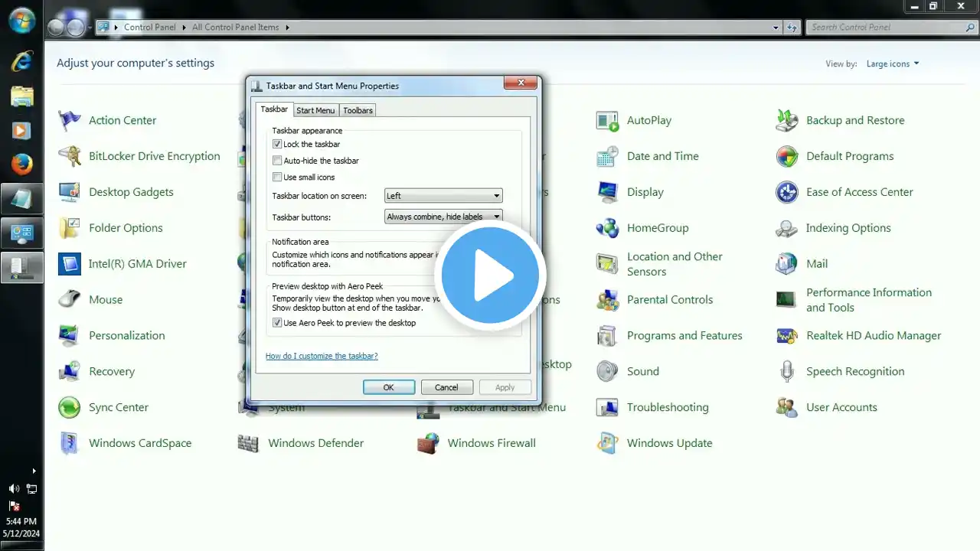Open the Indexing Options icon

tap(786, 228)
